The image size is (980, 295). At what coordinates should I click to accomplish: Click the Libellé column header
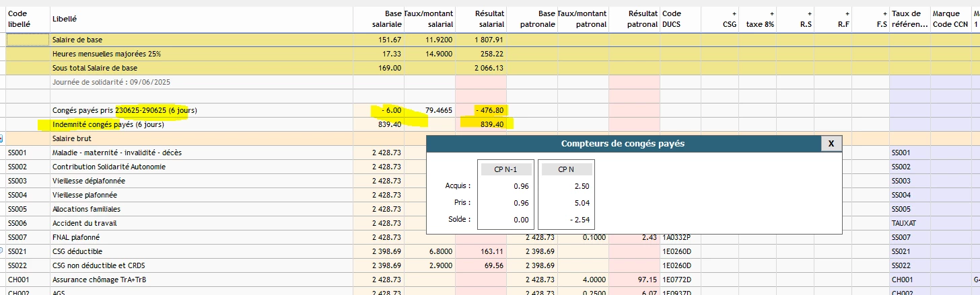click(x=201, y=19)
